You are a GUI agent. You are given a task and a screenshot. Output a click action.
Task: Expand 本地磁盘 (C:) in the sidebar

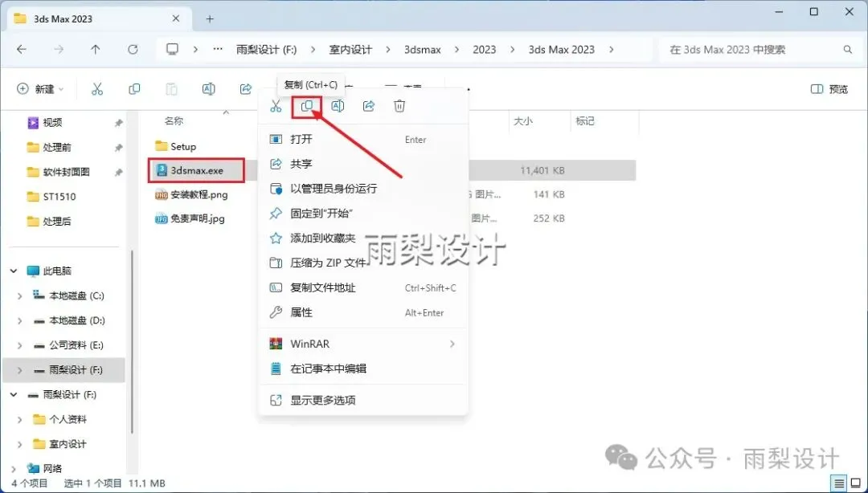coord(20,296)
